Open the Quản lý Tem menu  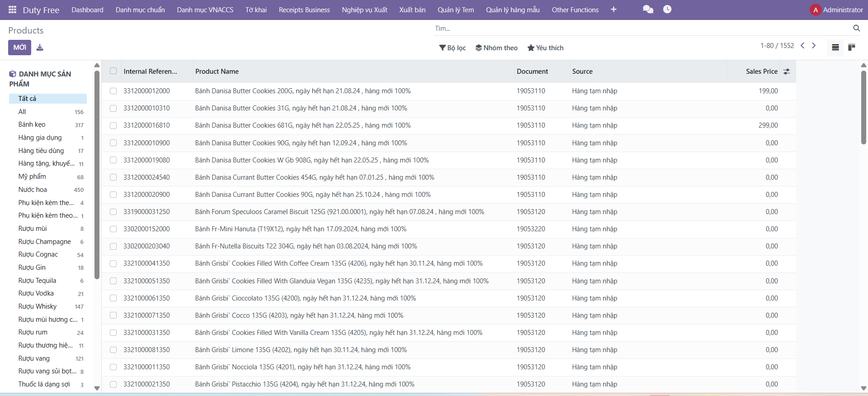point(456,10)
